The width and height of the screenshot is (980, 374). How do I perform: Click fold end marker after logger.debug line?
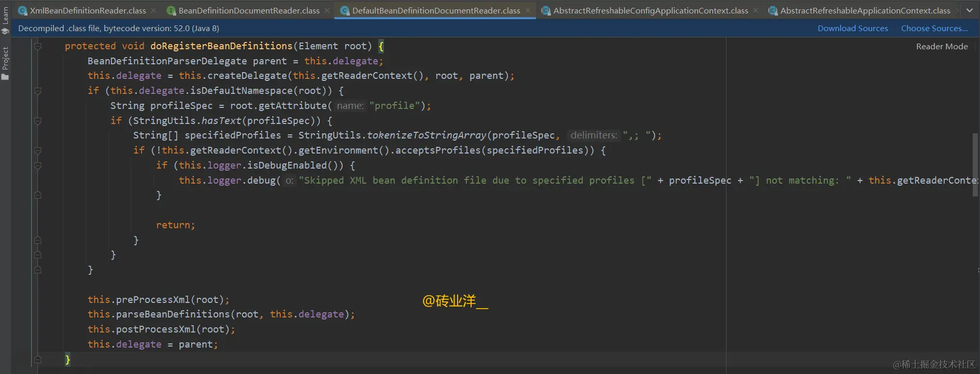(x=38, y=195)
